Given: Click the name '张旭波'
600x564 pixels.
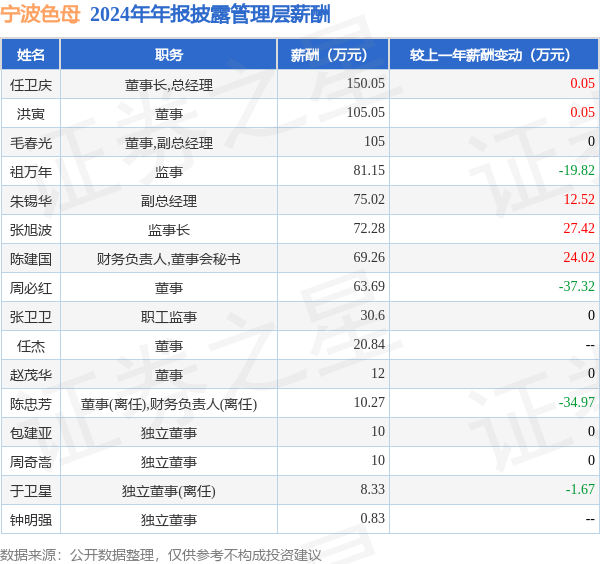Looking at the screenshot, I should (31, 230).
